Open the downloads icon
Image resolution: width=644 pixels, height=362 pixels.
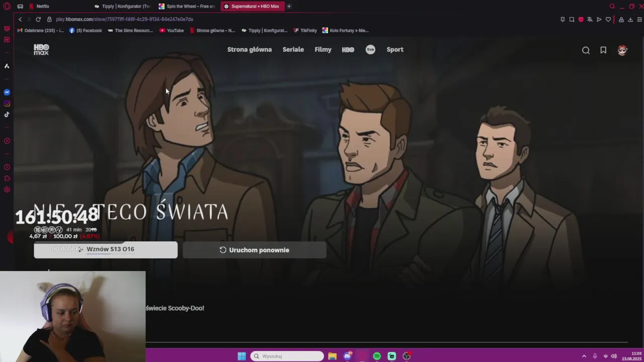[630, 19]
